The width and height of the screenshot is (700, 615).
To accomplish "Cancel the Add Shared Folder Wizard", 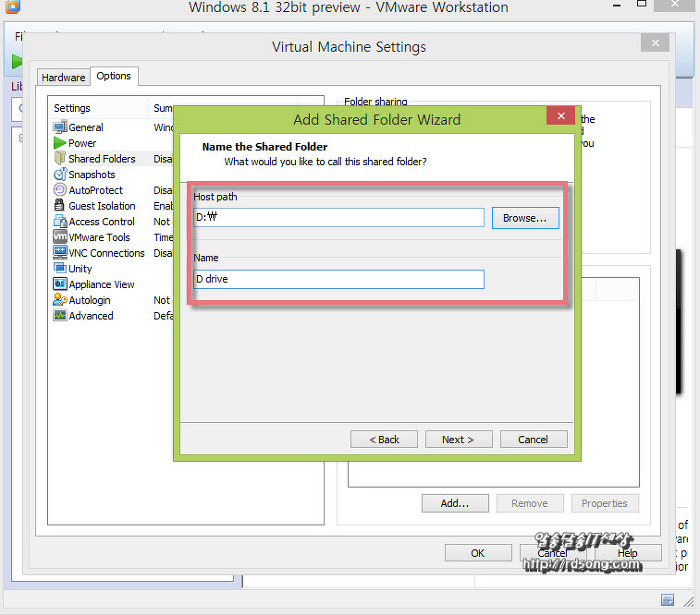I will pyautogui.click(x=532, y=439).
